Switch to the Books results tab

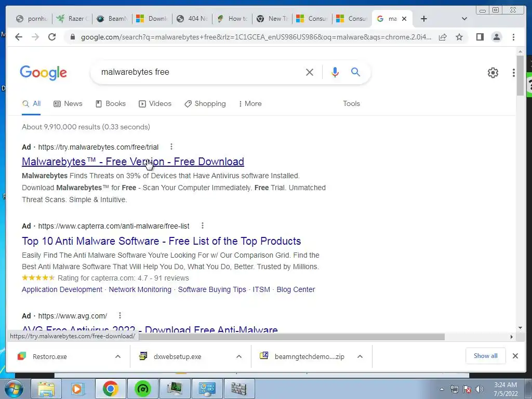tap(111, 103)
